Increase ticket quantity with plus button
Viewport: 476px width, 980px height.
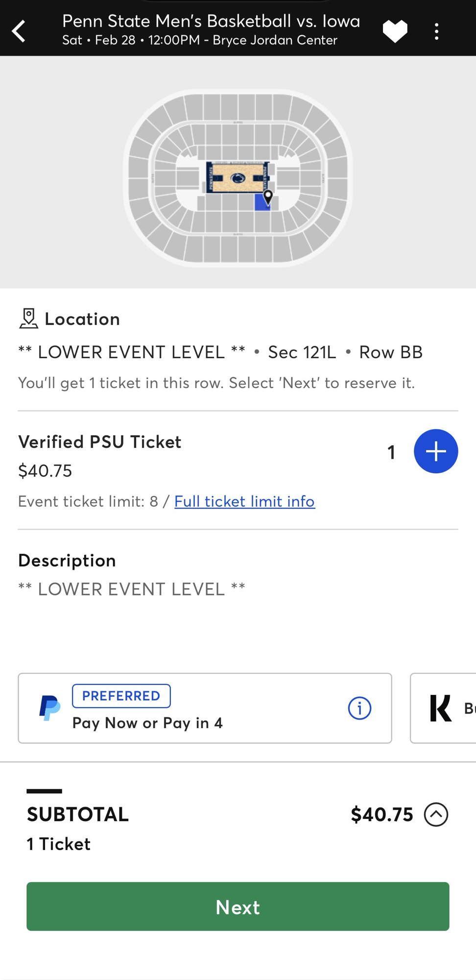pyautogui.click(x=435, y=451)
